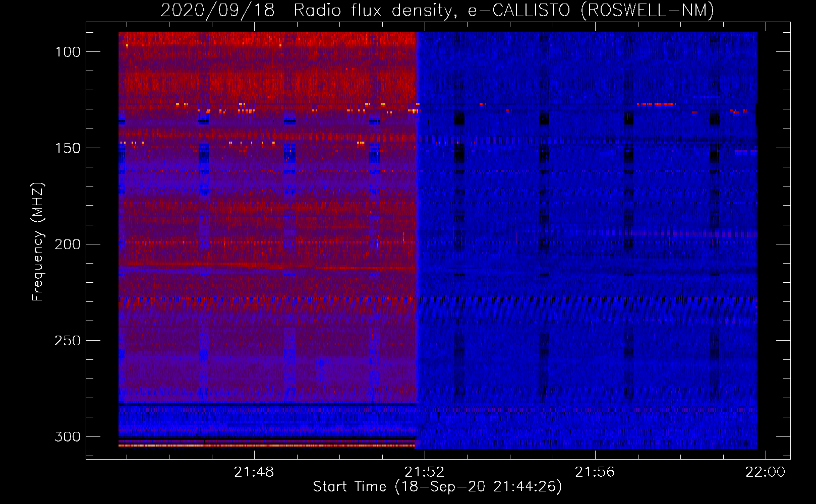Click the 250 frequency tick label
The image size is (816, 504).
(x=68, y=341)
